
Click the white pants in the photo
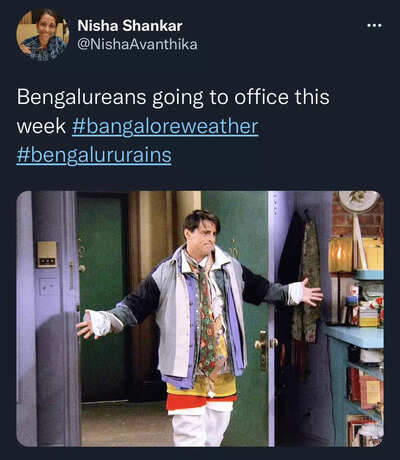[x=202, y=423]
